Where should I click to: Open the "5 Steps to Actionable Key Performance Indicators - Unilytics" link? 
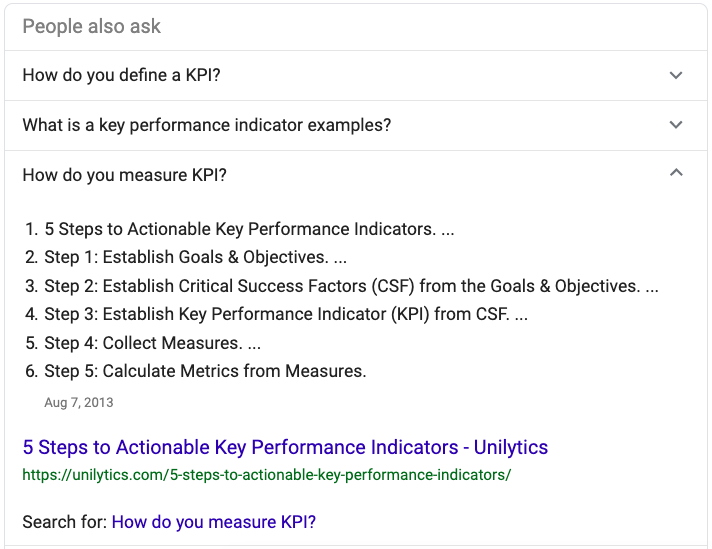pyautogui.click(x=285, y=447)
